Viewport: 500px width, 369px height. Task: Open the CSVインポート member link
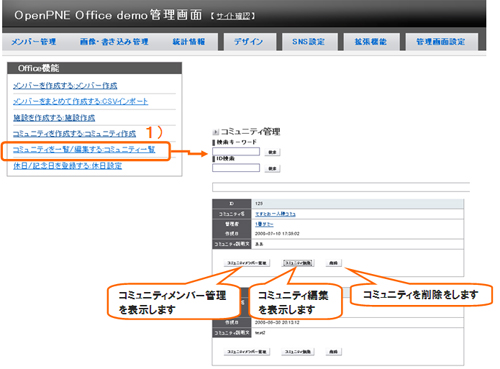coord(80,101)
